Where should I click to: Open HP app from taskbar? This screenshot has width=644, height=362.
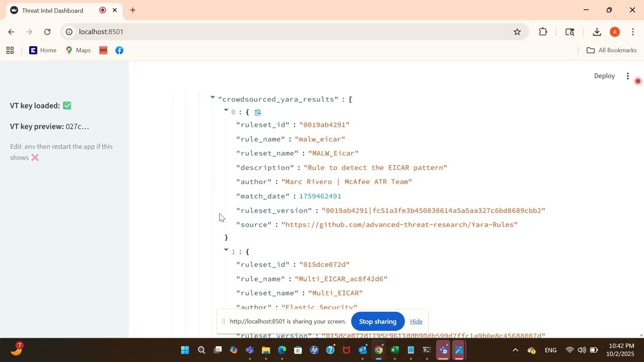point(314,350)
